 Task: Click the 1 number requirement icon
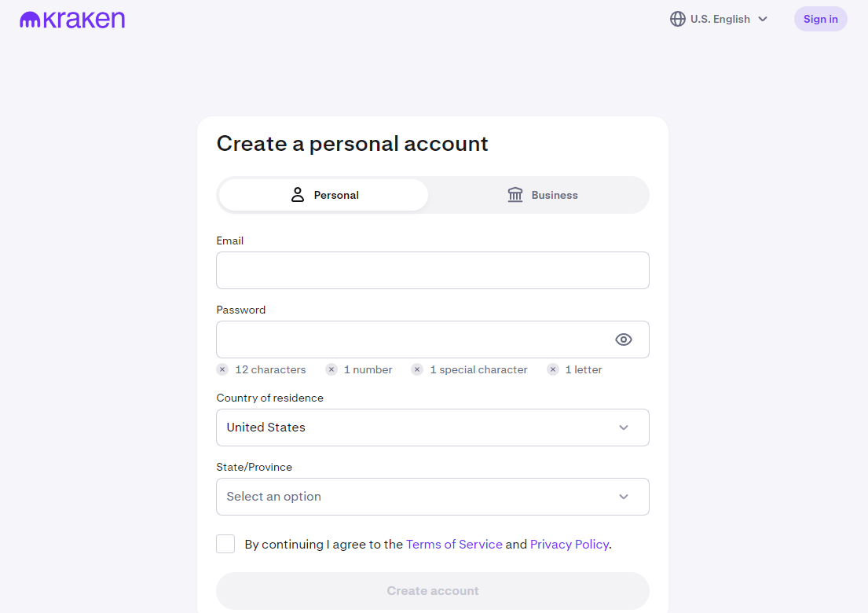point(331,369)
